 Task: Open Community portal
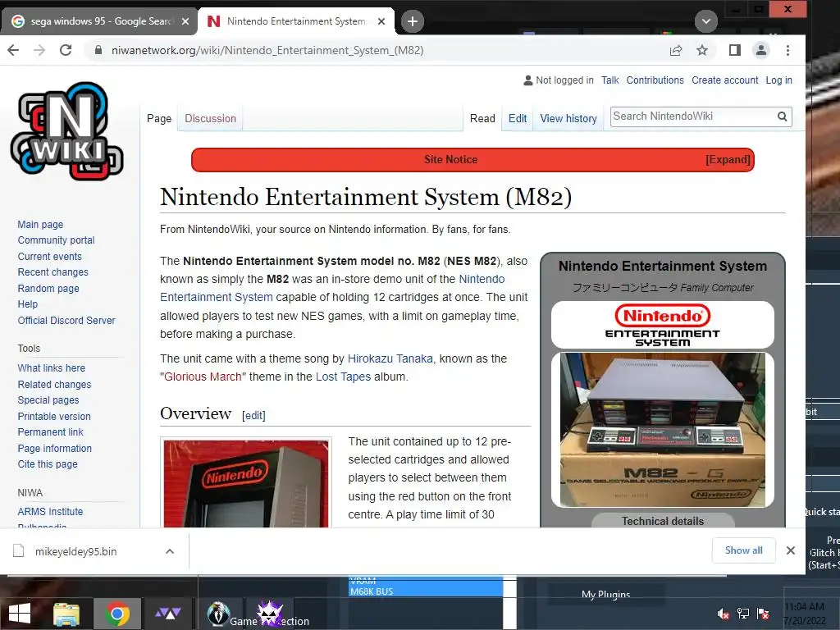56,240
